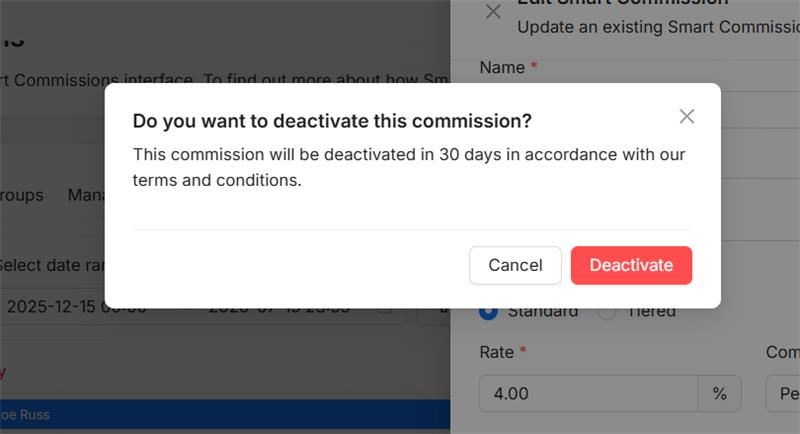Screen dimensions: 800x434
Task: Click the dialog title about deactivating commission
Action: 332,121
